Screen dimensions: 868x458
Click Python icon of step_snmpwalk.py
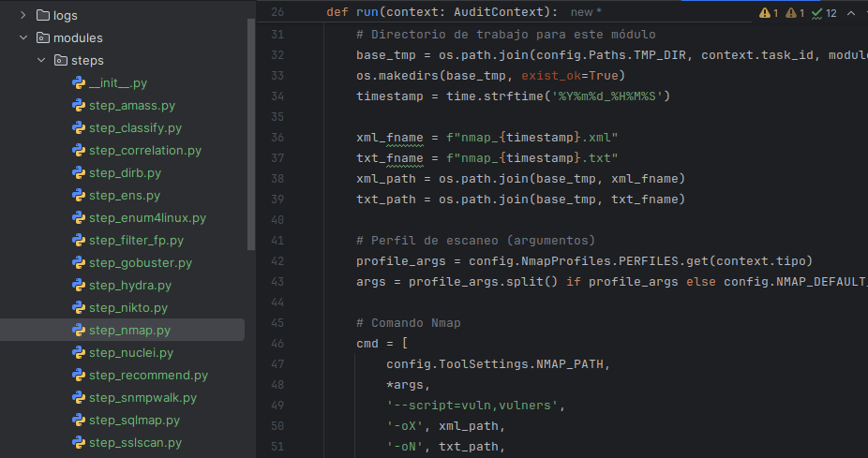coord(79,398)
